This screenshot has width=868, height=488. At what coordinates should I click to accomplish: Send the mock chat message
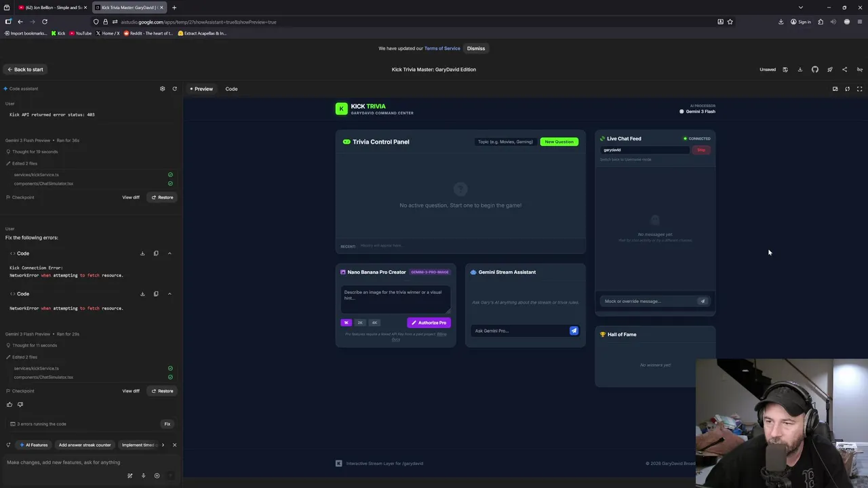[x=703, y=301]
